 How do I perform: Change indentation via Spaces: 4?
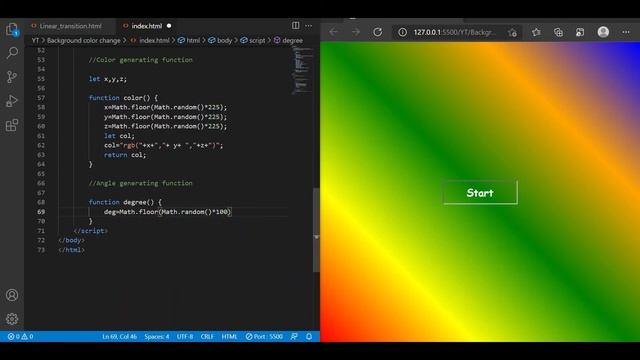[157, 336]
